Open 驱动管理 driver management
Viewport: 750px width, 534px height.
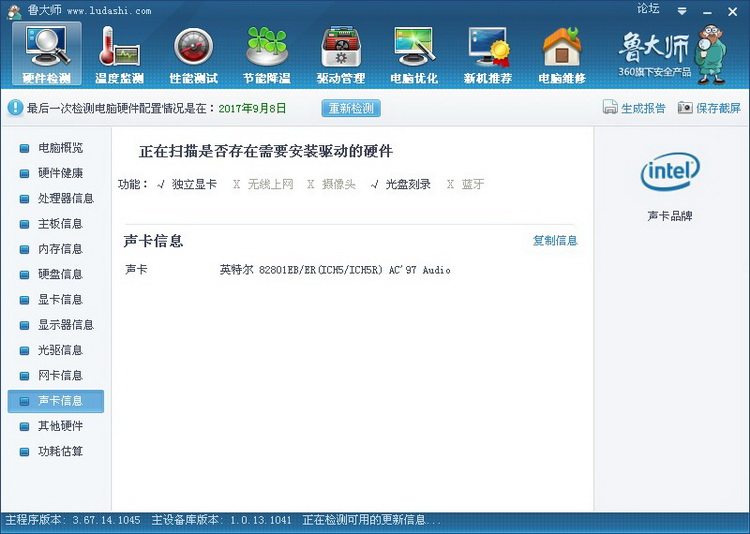coord(341,54)
